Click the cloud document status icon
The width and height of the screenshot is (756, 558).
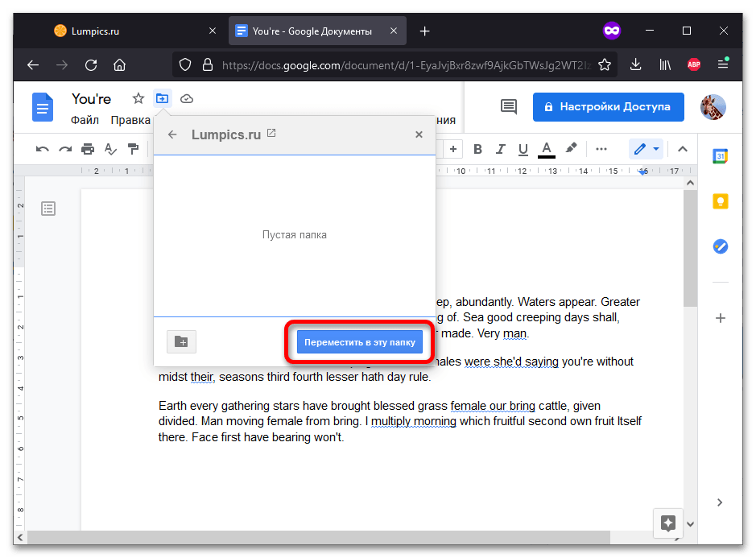(187, 99)
